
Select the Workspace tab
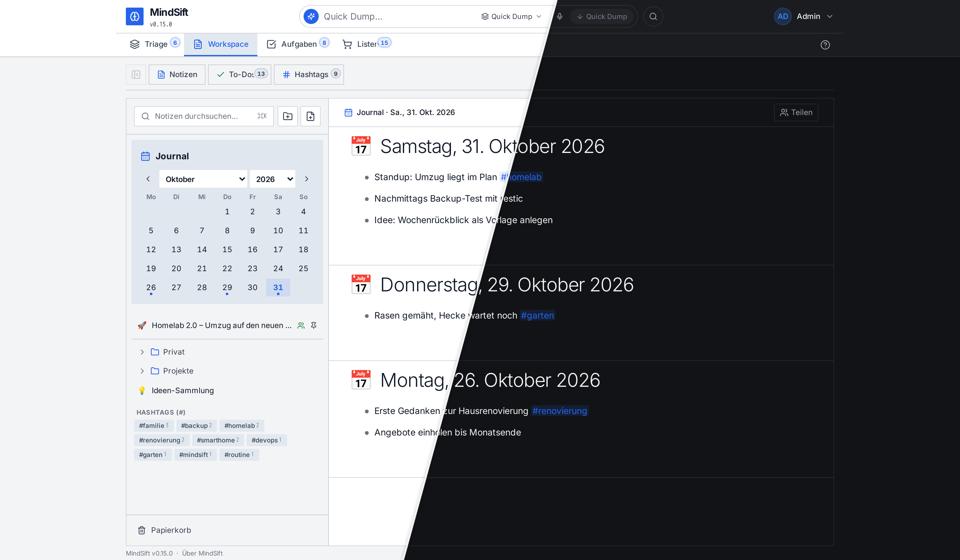coord(221,44)
